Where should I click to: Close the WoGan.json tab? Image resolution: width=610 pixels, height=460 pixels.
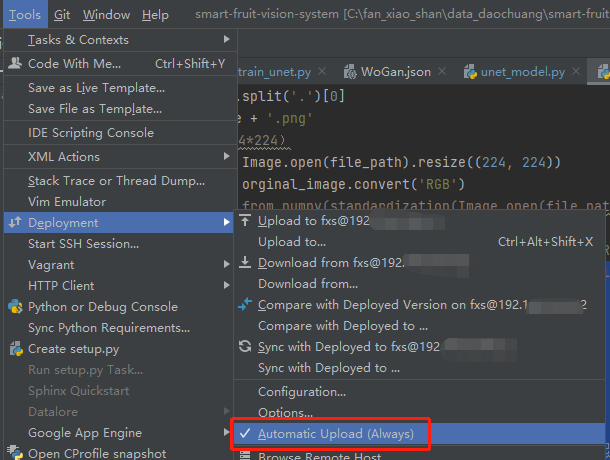coord(442,71)
